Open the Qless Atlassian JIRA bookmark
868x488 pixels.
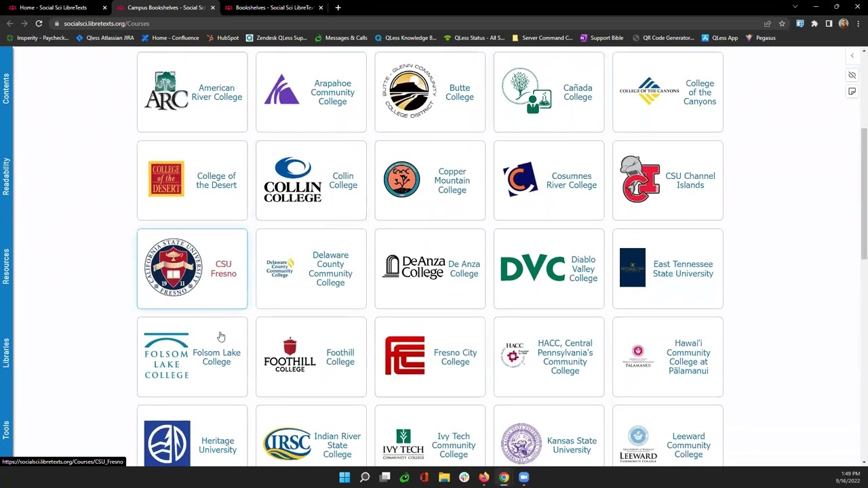click(105, 38)
